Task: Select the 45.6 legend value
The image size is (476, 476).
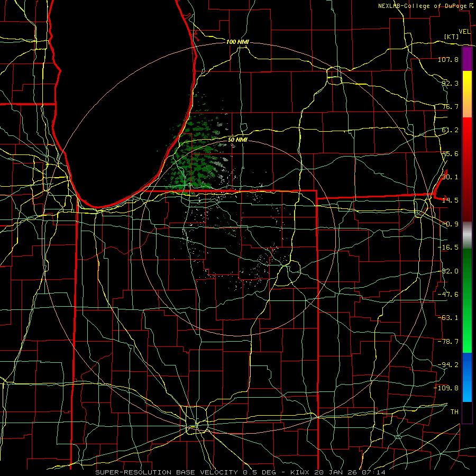Action: [450, 153]
